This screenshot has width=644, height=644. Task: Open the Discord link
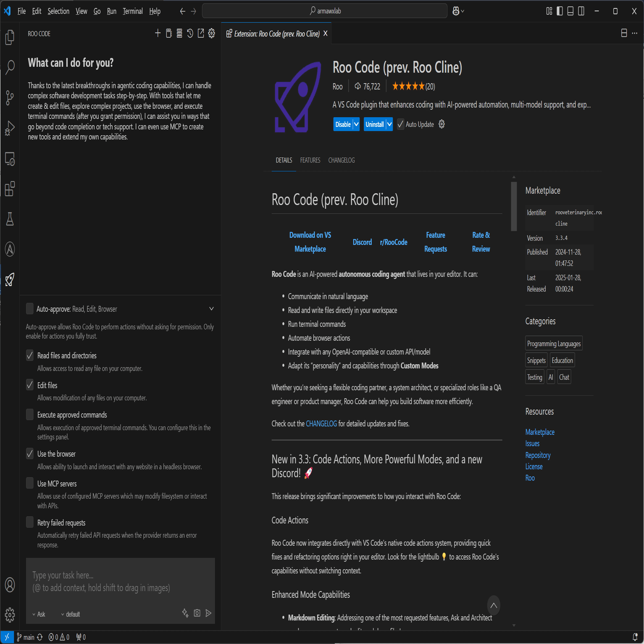(362, 242)
